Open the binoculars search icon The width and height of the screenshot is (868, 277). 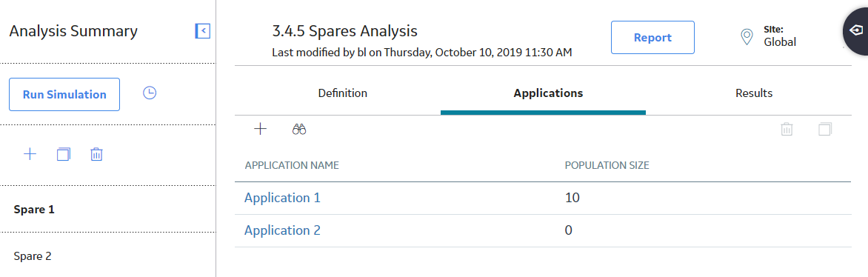pyautogui.click(x=299, y=130)
